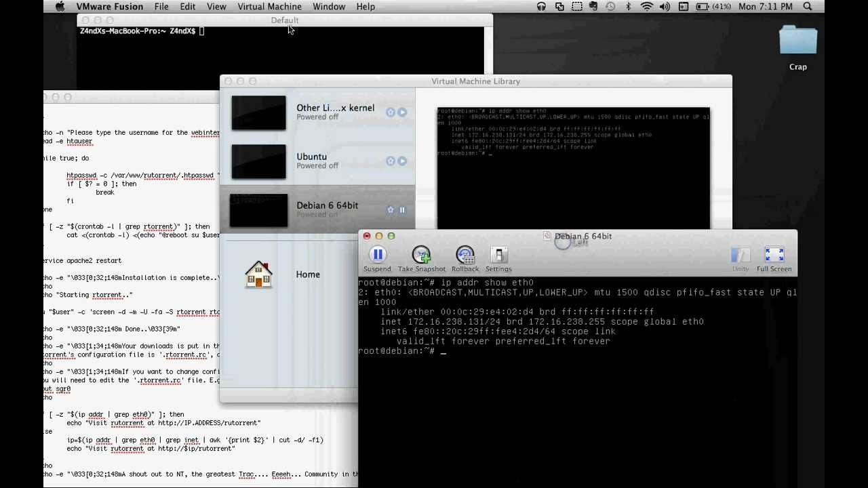868x488 pixels.
Task: Open the View menu
Action: [x=216, y=7]
